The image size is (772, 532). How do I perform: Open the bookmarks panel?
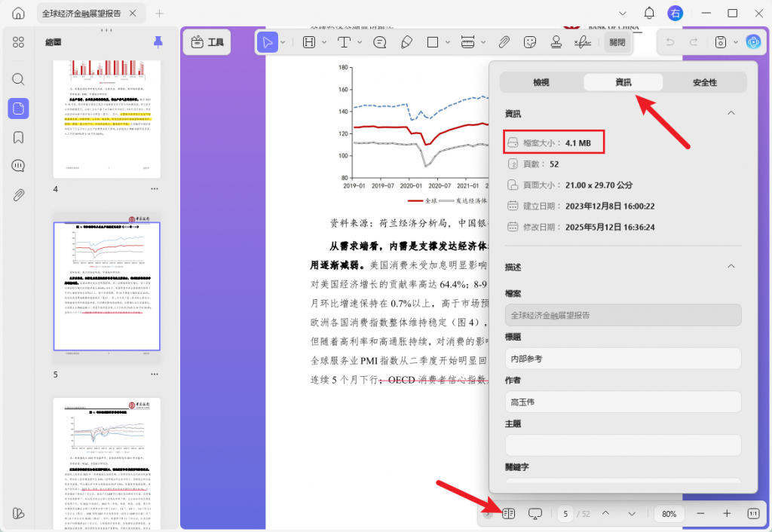(x=18, y=138)
